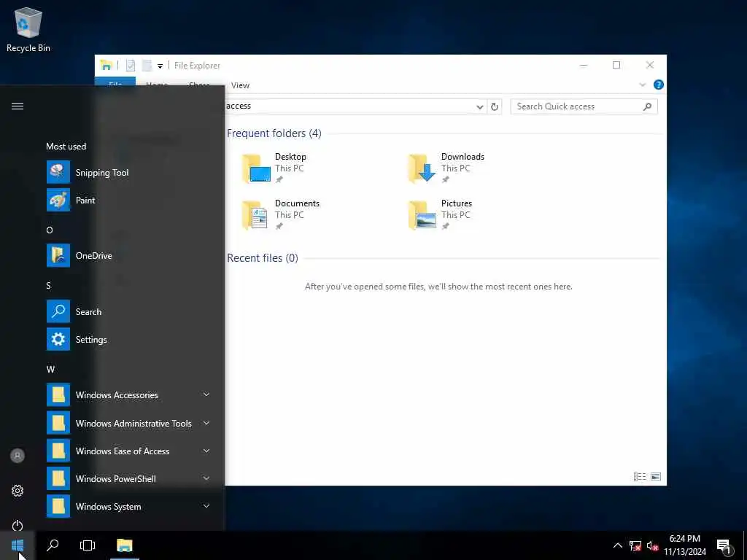Expand the ribbon chevron
The height and width of the screenshot is (560, 747).
tap(642, 85)
